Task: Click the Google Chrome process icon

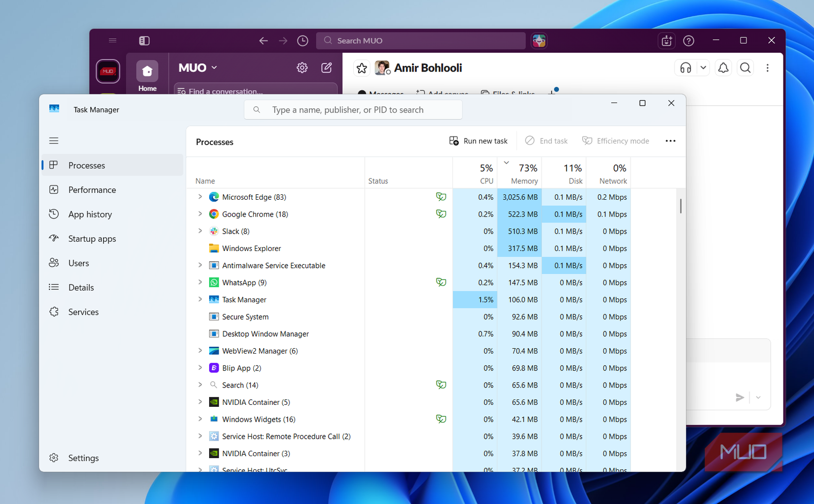Action: 214,214
